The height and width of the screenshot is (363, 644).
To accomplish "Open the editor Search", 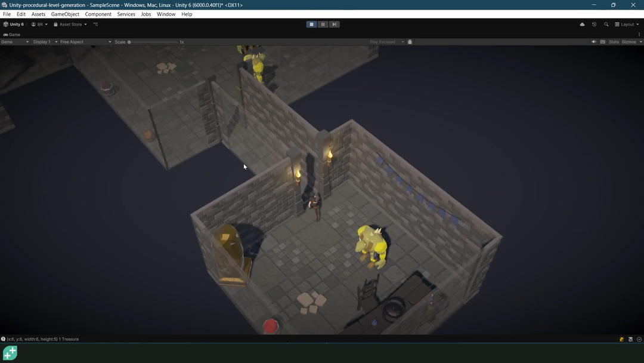I will click(x=606, y=24).
